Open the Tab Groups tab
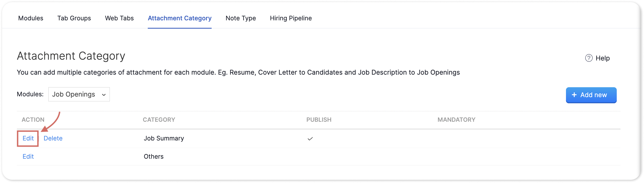 74,18
